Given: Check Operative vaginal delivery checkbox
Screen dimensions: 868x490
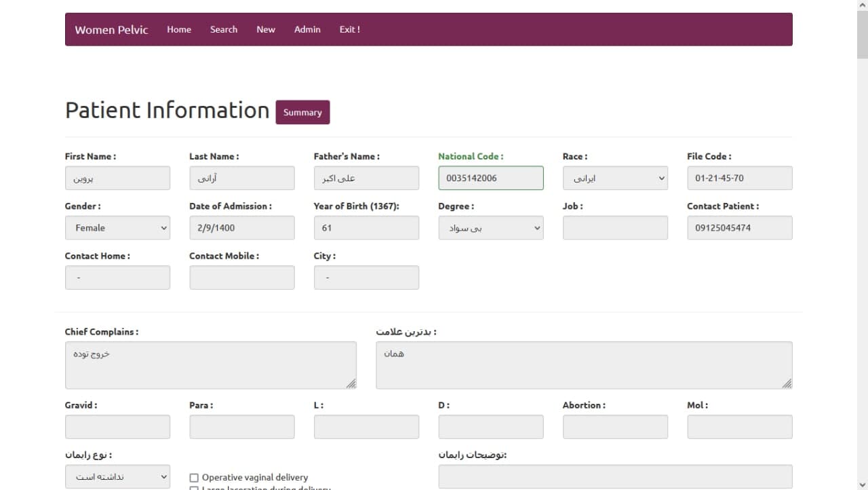Looking at the screenshot, I should tap(194, 478).
